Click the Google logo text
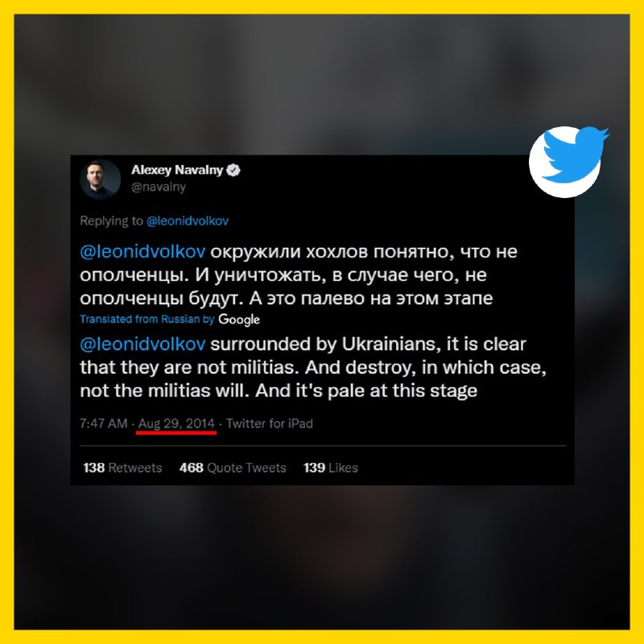 coord(239,320)
